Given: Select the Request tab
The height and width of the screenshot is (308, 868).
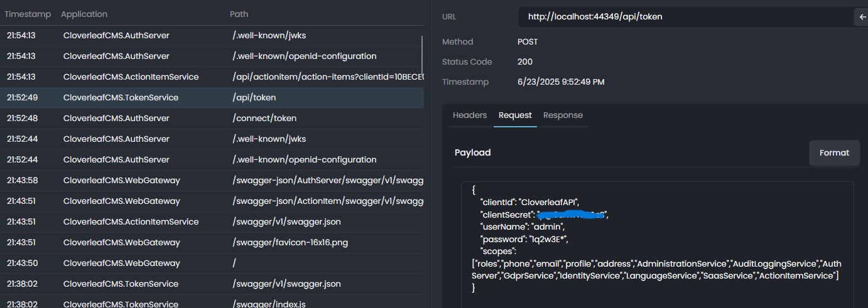Looking at the screenshot, I should [x=515, y=115].
